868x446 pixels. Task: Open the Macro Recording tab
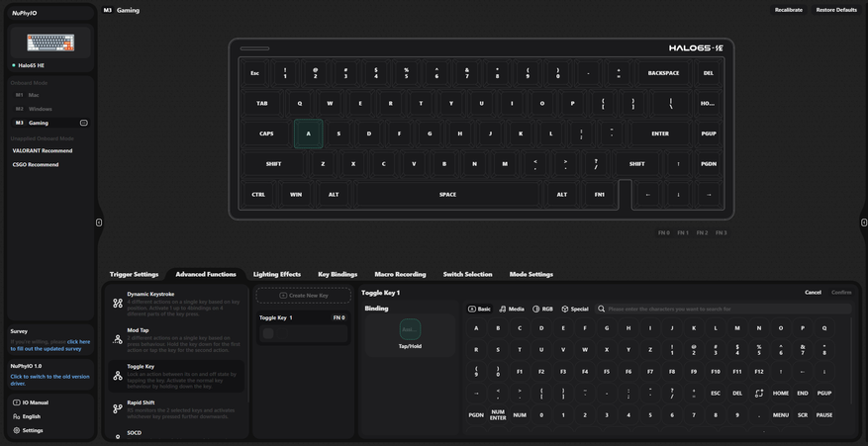tap(400, 274)
